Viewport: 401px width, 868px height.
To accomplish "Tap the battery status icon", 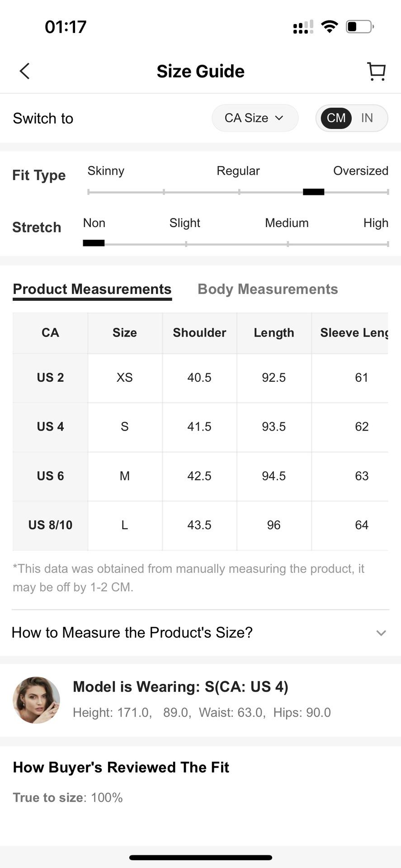I will pyautogui.click(x=359, y=27).
